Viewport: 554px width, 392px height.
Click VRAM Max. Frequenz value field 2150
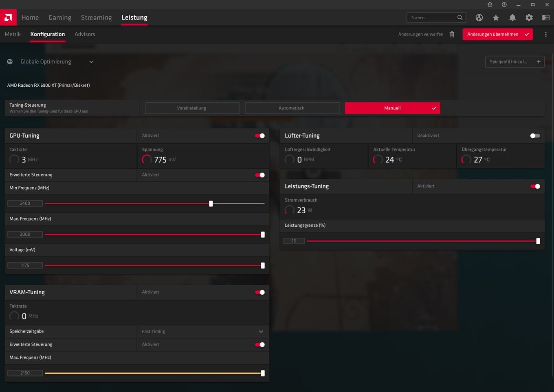click(25, 373)
